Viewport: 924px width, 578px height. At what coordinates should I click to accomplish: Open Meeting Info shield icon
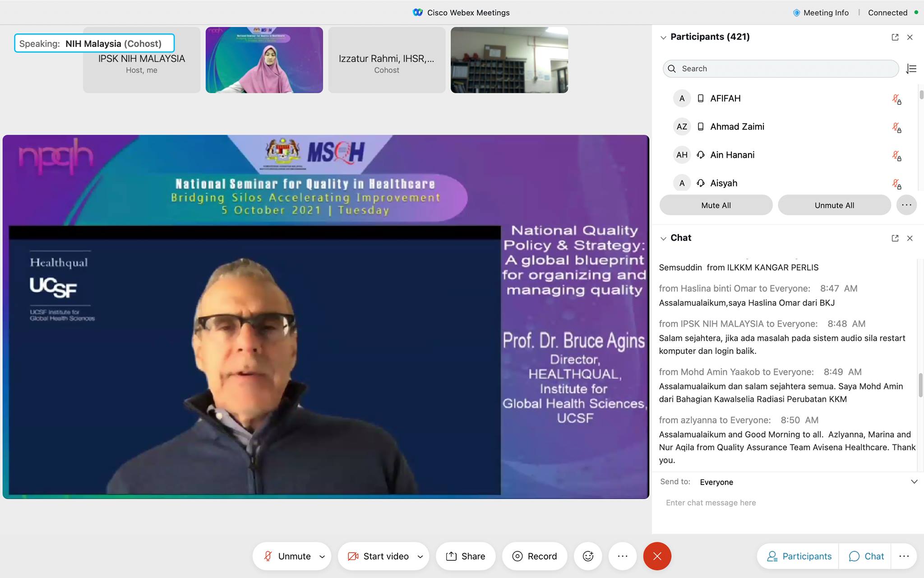point(796,13)
